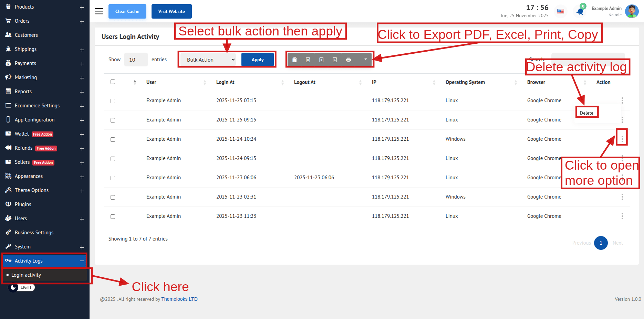The height and width of the screenshot is (319, 644).
Task: Click the Copy table export icon
Action: pyautogui.click(x=294, y=60)
